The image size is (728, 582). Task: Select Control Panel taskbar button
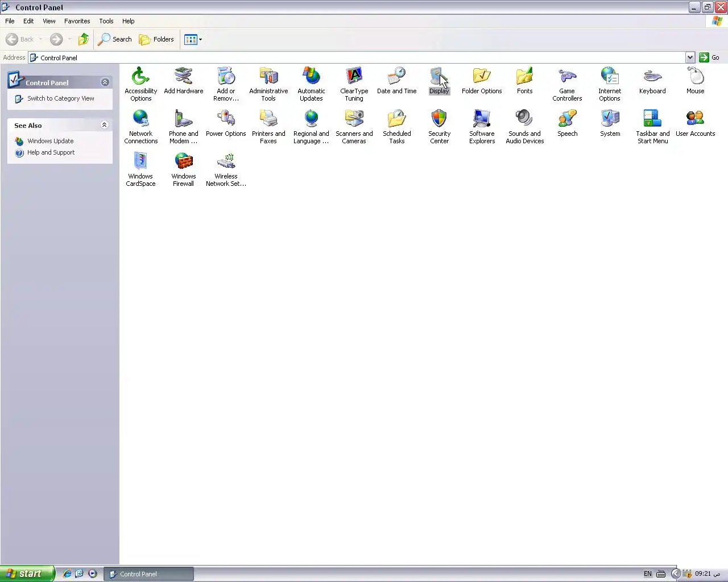[x=149, y=574]
